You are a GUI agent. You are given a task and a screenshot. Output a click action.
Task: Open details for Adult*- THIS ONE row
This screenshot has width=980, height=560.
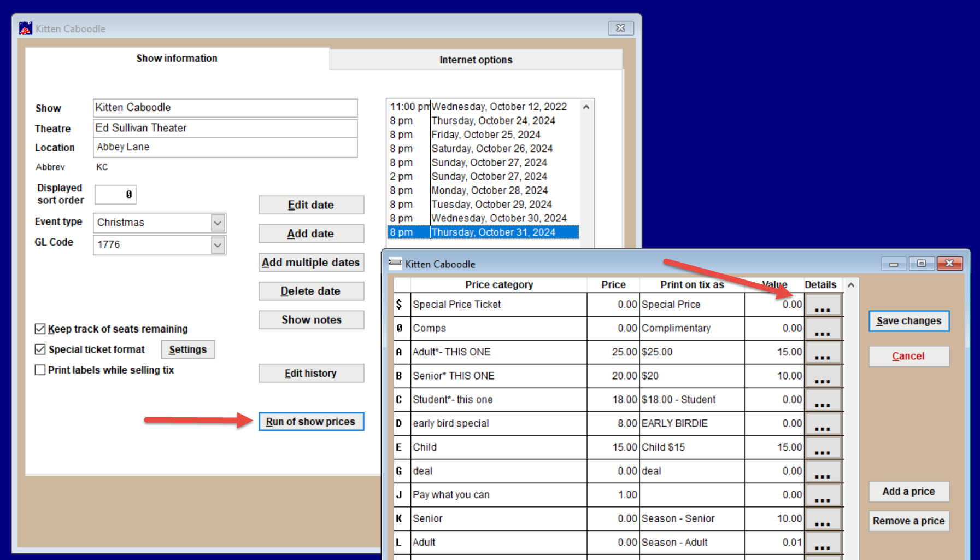823,352
